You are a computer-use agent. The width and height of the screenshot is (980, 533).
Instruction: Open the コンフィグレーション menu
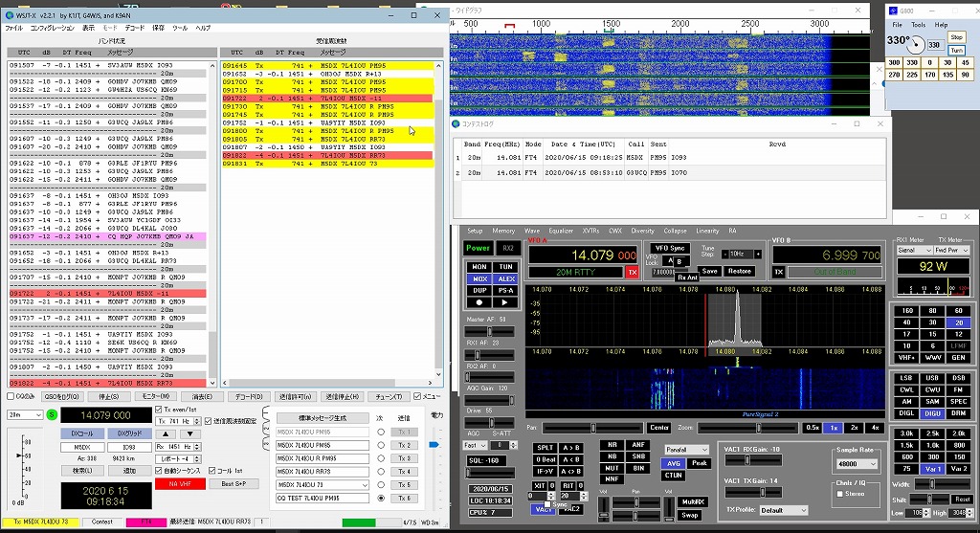[53, 28]
